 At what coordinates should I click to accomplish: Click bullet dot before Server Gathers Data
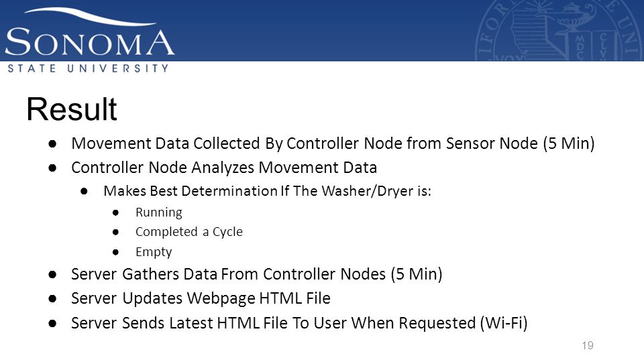point(52,275)
